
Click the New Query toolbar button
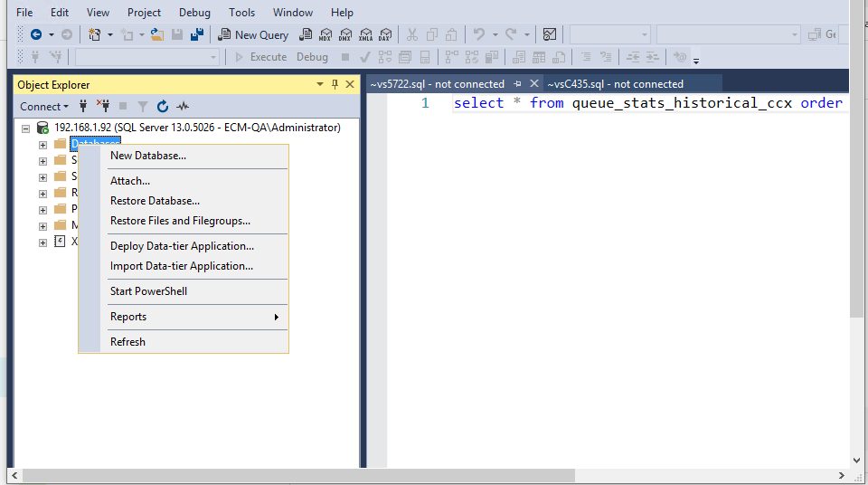[254, 34]
